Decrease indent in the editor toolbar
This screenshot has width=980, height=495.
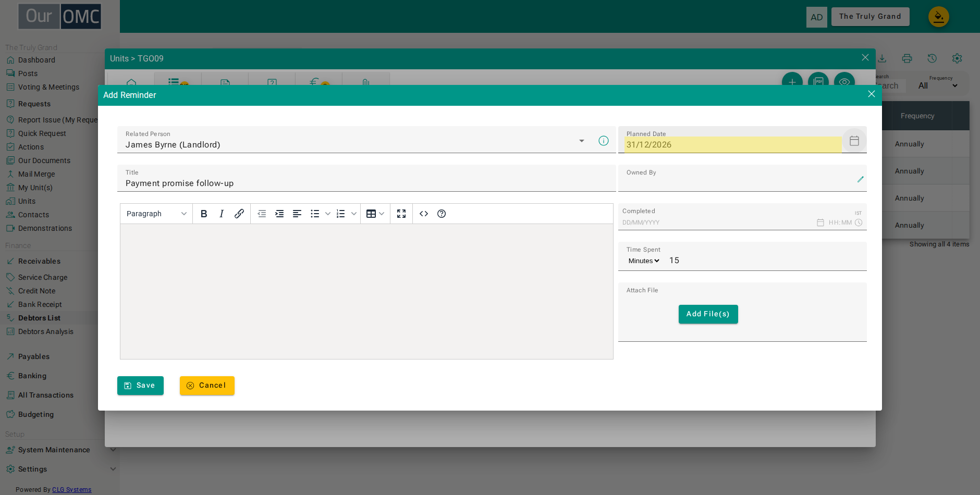[x=262, y=214]
